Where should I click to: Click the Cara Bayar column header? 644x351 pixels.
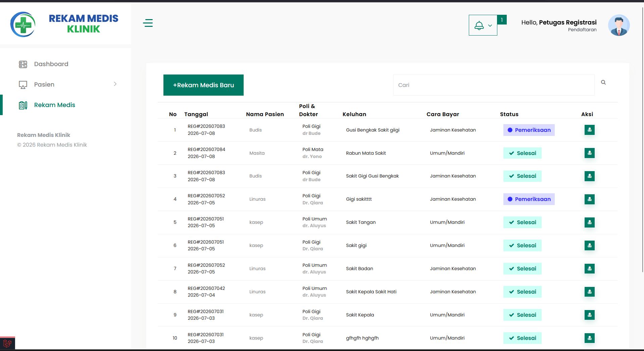click(x=443, y=114)
